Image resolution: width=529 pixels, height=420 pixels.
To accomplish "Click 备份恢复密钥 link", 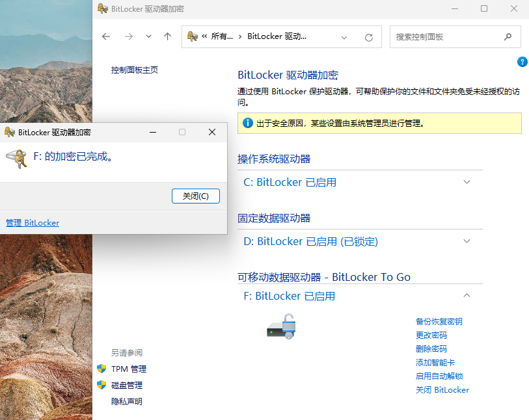I will [x=439, y=321].
